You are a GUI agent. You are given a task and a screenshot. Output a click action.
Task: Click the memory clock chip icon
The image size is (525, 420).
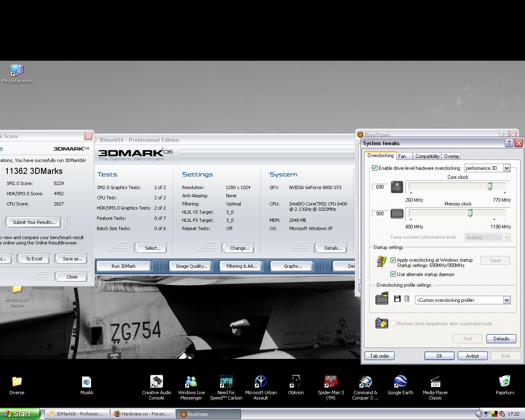coord(397,214)
